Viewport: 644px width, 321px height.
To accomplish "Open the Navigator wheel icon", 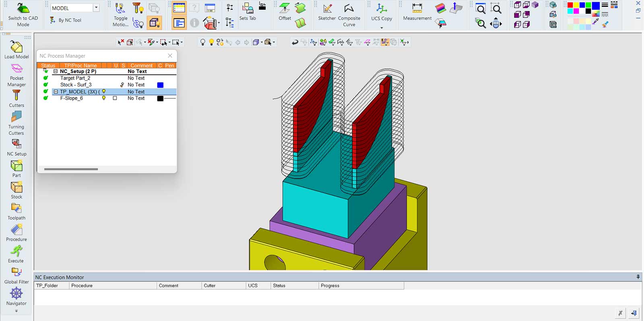I will pos(17,293).
